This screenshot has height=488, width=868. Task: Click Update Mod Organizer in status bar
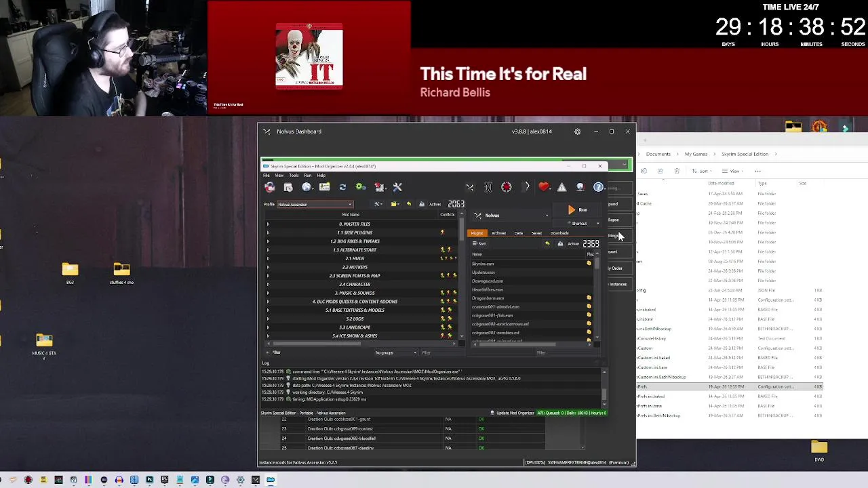coord(511,413)
